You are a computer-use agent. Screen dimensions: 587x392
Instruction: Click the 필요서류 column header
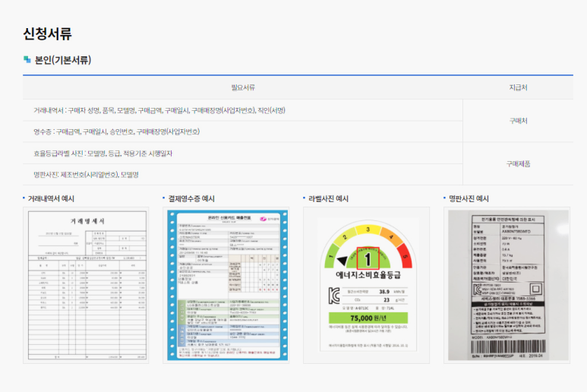pyautogui.click(x=243, y=87)
